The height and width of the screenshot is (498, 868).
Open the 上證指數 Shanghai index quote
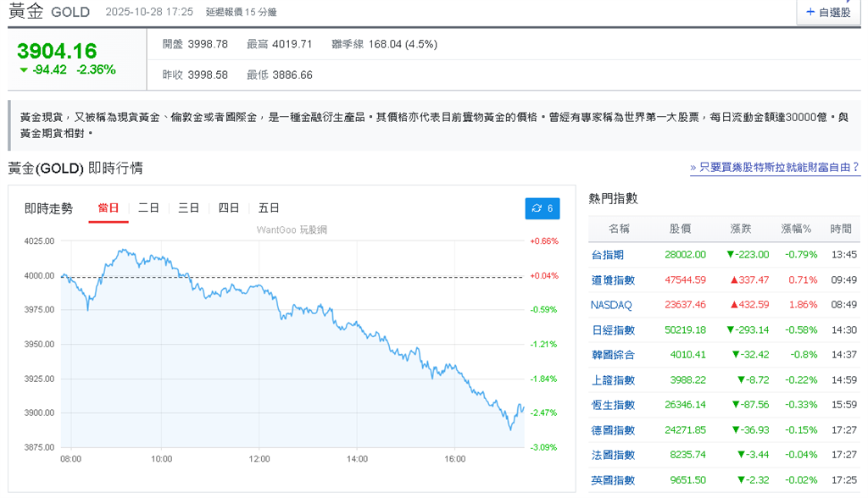612,379
